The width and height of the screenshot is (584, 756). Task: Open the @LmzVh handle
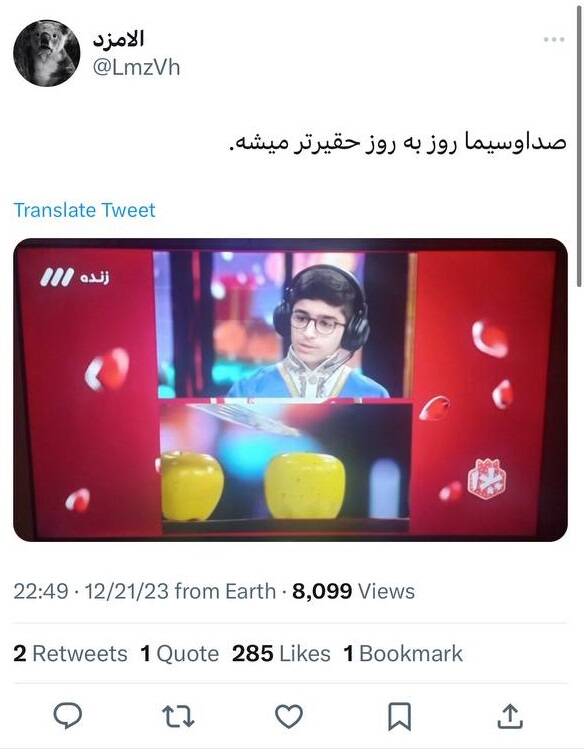(x=136, y=68)
